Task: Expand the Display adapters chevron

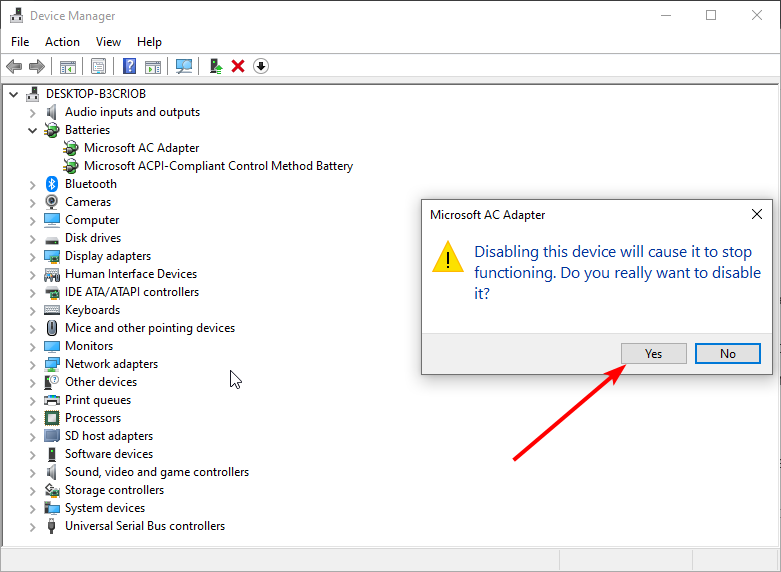Action: 32,257
